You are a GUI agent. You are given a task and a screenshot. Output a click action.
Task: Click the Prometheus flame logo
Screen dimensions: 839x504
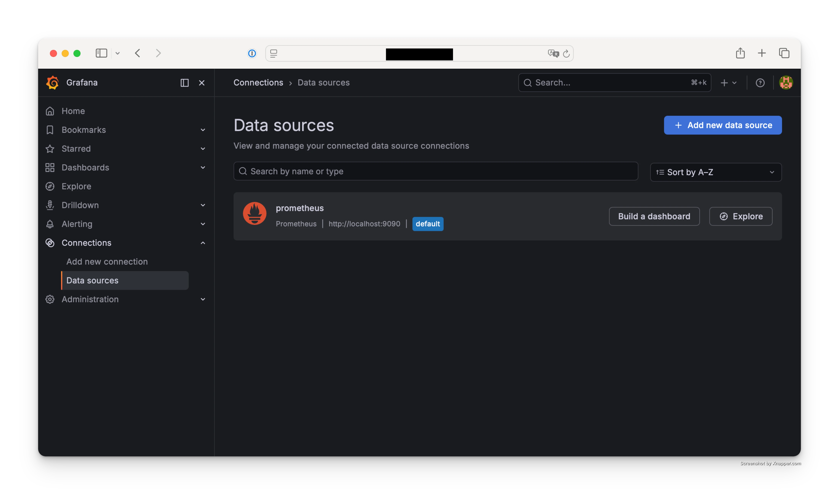tap(254, 214)
